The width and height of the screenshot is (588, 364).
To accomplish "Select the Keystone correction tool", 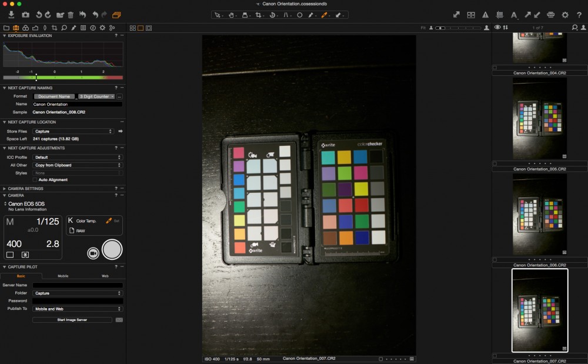I will tap(286, 15).
